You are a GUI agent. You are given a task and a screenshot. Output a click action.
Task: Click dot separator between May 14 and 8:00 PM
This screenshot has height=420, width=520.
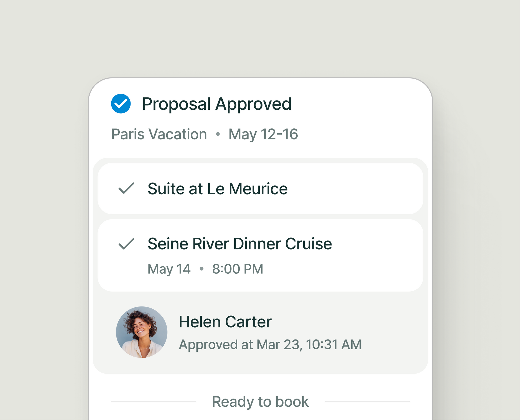click(x=201, y=269)
